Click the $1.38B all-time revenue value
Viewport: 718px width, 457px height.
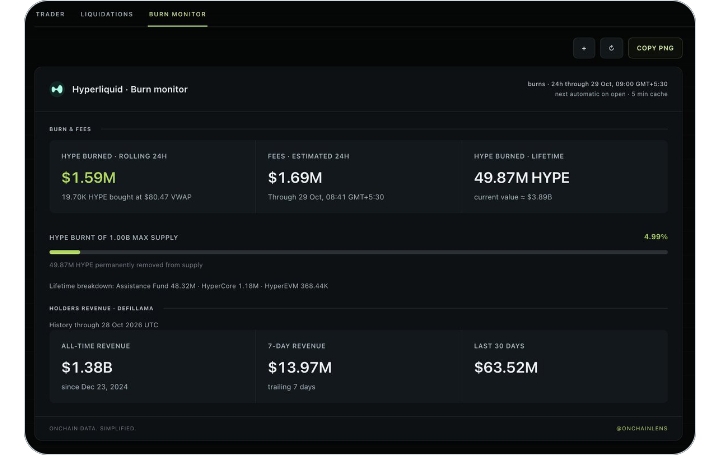(87, 367)
